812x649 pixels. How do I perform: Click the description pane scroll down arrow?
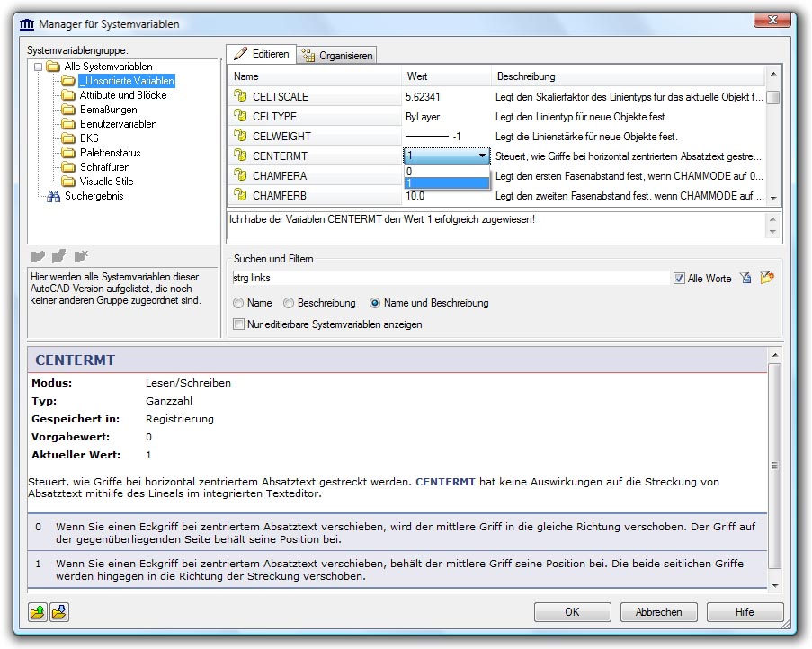tap(775, 585)
